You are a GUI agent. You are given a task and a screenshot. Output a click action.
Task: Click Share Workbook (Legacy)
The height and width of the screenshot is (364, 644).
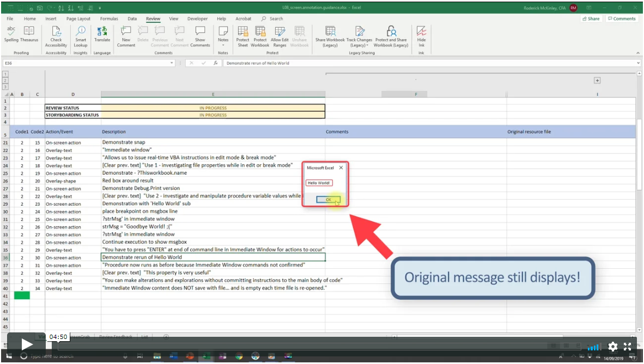(330, 36)
